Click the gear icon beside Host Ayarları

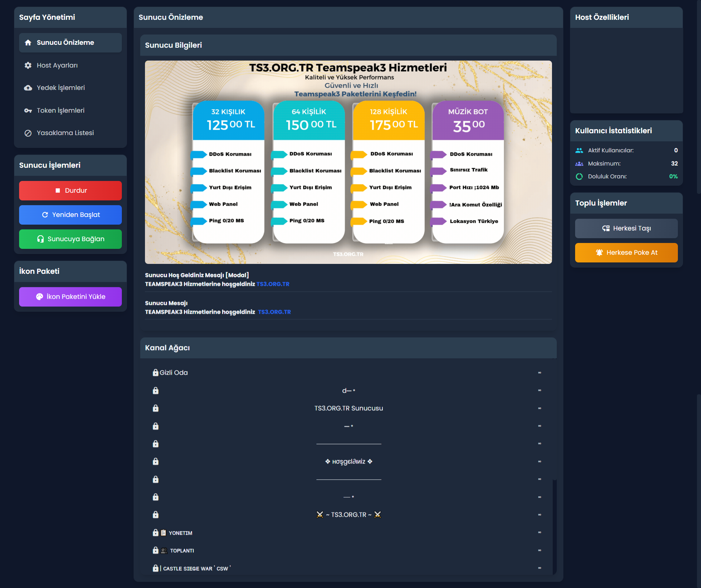pyautogui.click(x=28, y=65)
